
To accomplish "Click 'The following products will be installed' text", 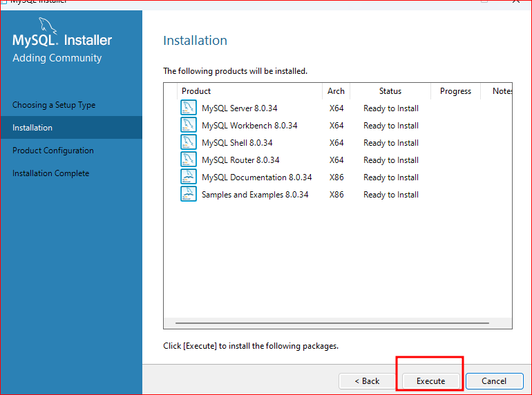I will click(235, 71).
